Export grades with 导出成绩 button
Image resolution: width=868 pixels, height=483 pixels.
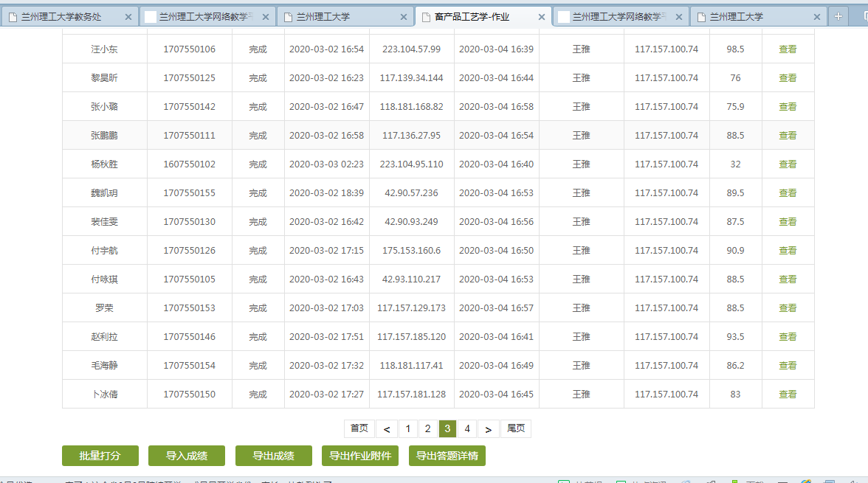click(274, 456)
